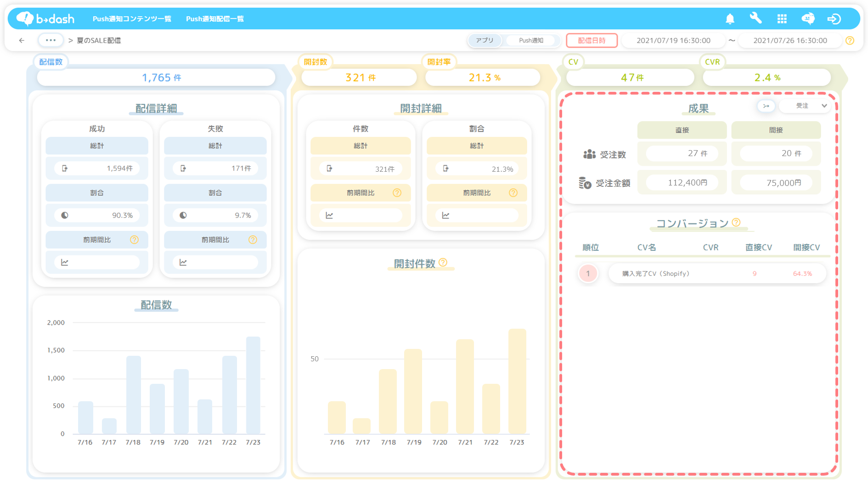Switch to Push通知 toggle option

click(531, 40)
